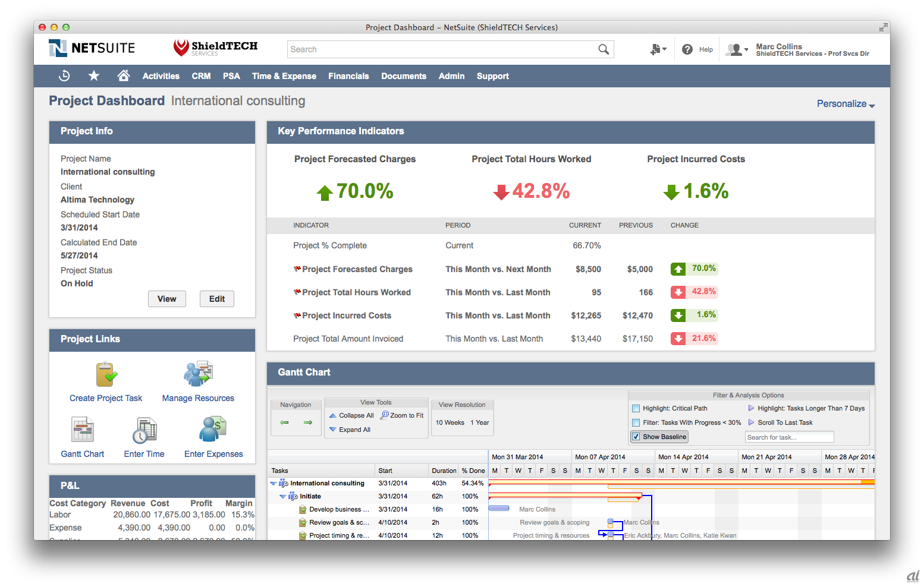Screen dimensions: 924x587
Task: Open the Personalize dropdown
Action: pyautogui.click(x=845, y=104)
